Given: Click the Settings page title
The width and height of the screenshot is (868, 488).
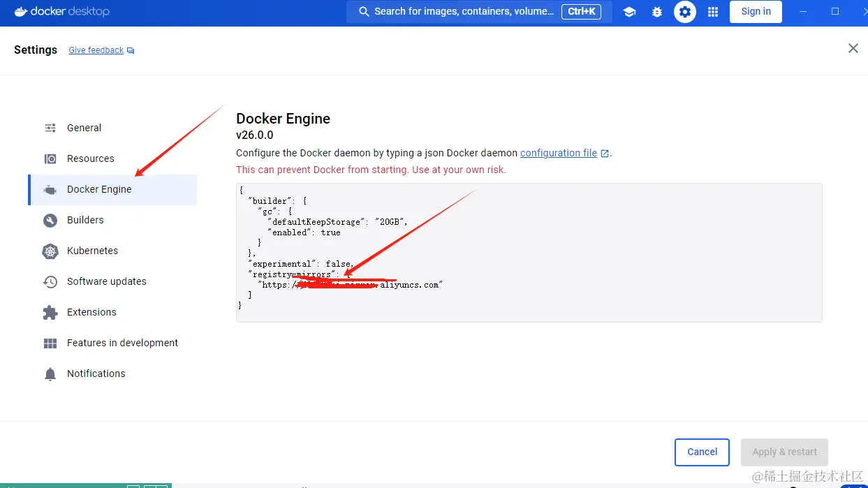Looking at the screenshot, I should 36,50.
